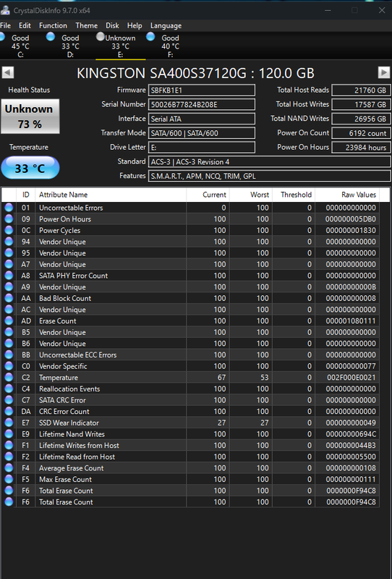
Task: Select the Bad Block Count attribute name
Action: 65,298
